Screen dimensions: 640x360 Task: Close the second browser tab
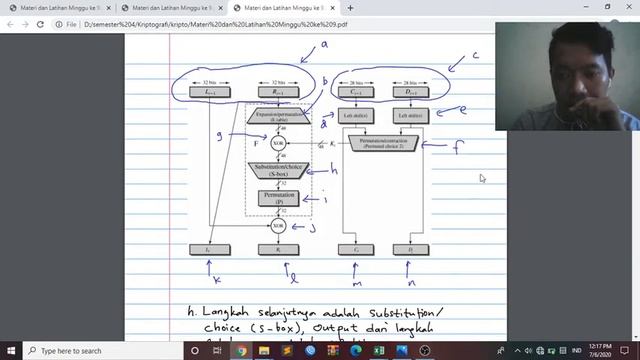tap(220, 8)
